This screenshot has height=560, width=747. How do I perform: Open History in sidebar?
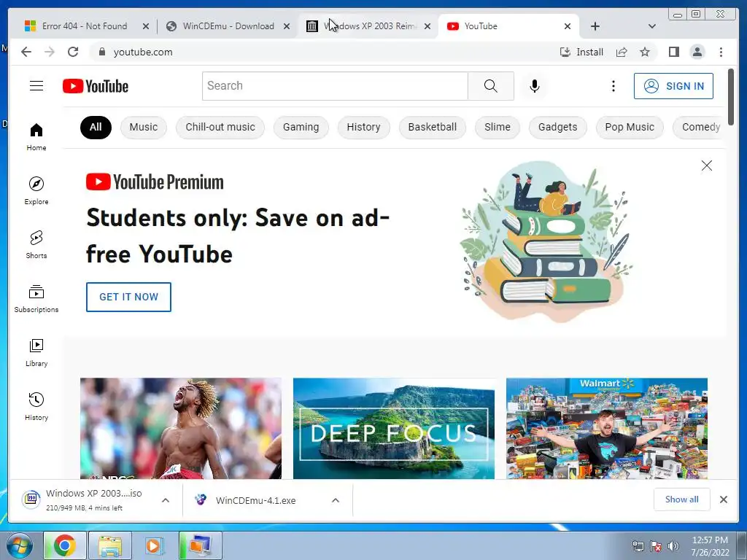pos(36,406)
